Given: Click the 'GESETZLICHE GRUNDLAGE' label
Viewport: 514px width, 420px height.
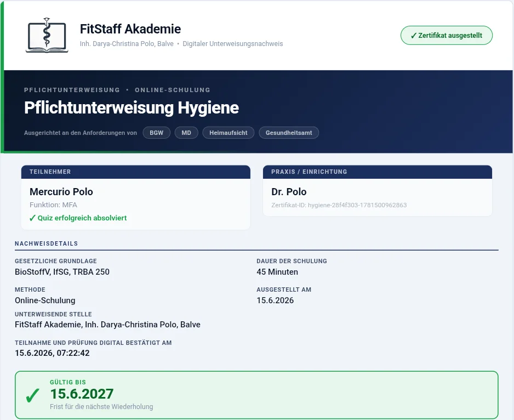Looking at the screenshot, I should click(56, 261).
